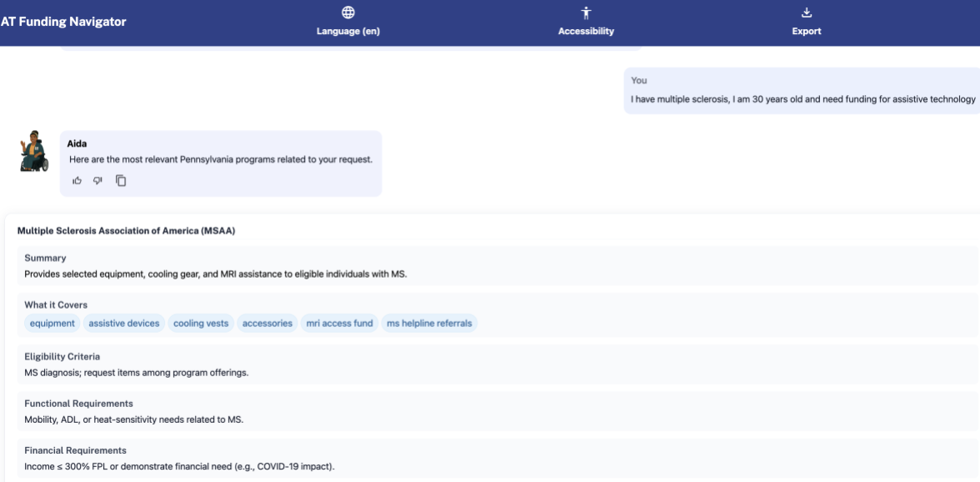Click the Export download arrow icon

click(x=806, y=12)
